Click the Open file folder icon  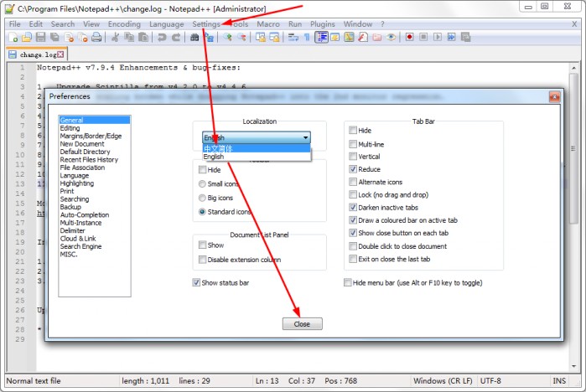27,38
